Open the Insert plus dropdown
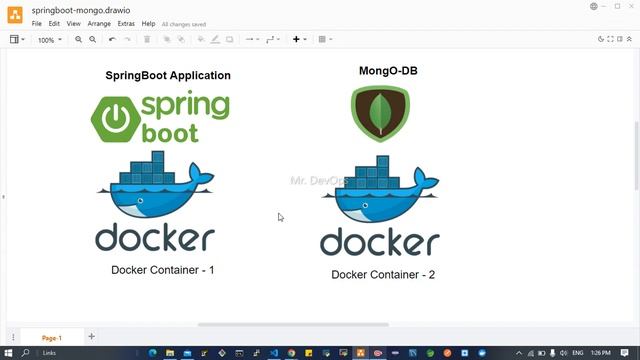 coord(299,39)
